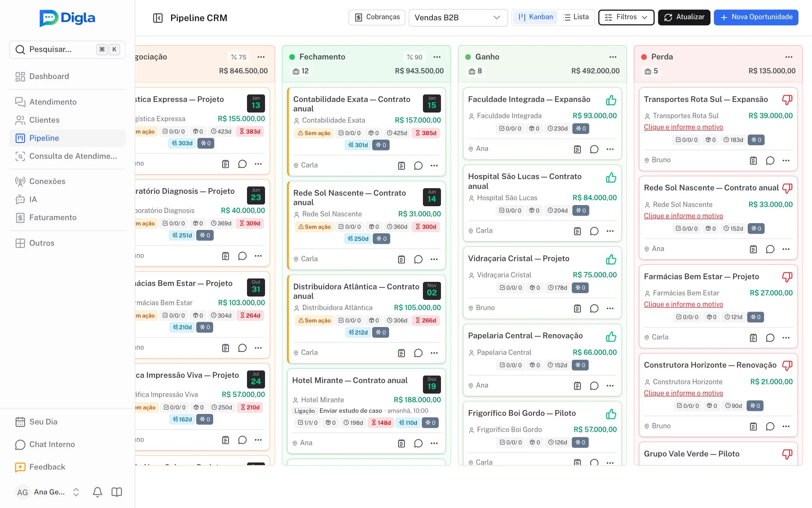Expand the Filtros dropdown
The image size is (812, 508).
pos(626,17)
